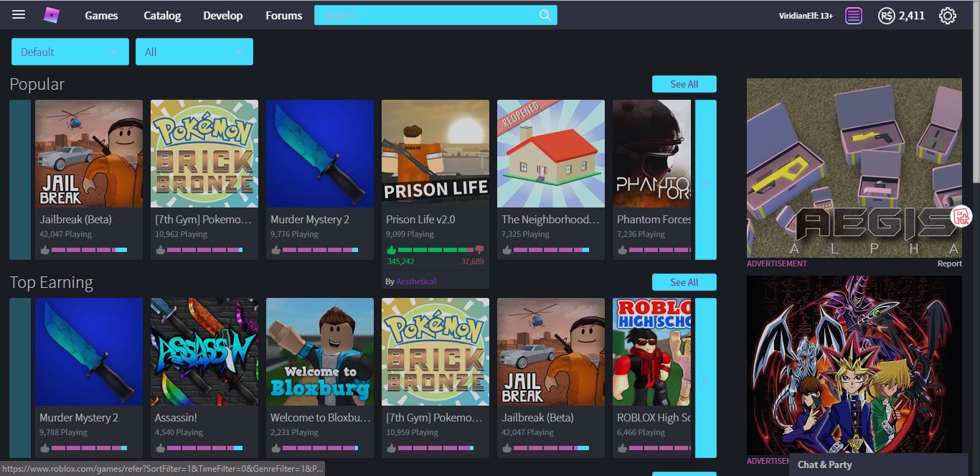This screenshot has height=476, width=980.
Task: Open Welcome to Bloxburg thumbnail
Action: (x=320, y=352)
